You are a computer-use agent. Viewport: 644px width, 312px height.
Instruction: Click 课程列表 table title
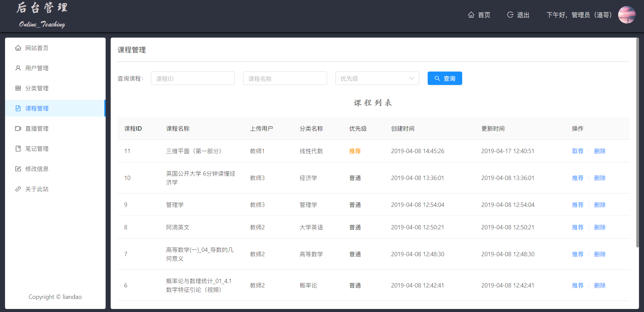tap(373, 103)
